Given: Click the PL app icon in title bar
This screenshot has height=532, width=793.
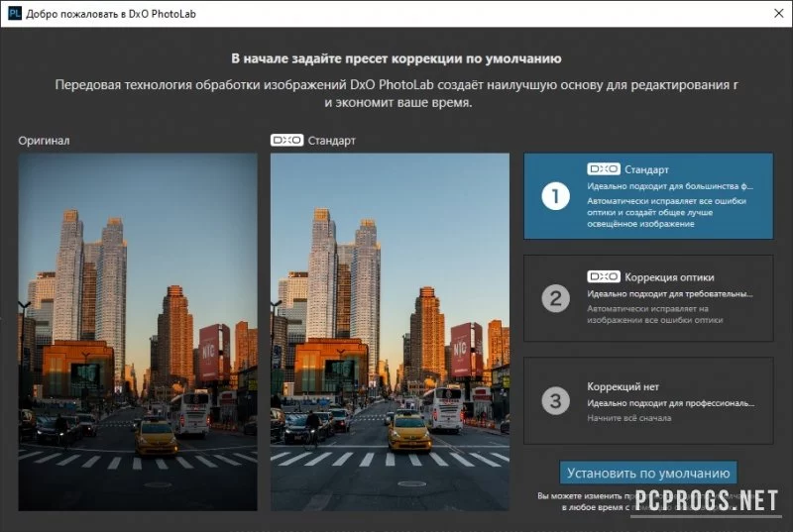Looking at the screenshot, I should click(x=14, y=13).
